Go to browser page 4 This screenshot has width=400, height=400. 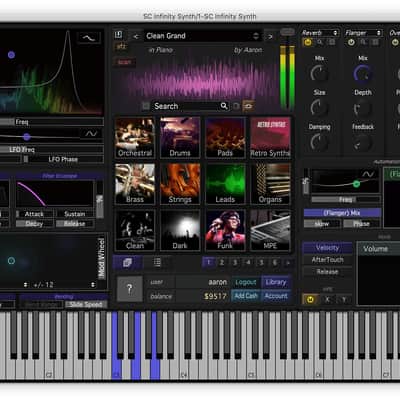tap(248, 263)
